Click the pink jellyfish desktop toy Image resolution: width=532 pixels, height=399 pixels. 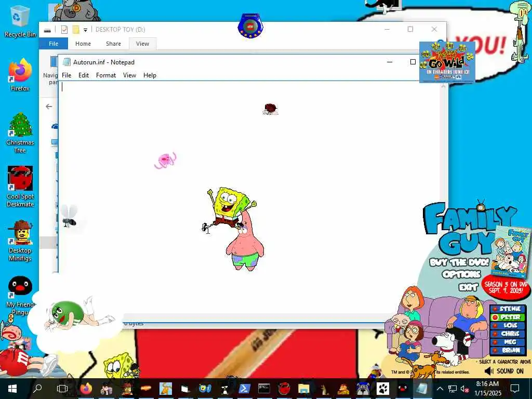(166, 160)
